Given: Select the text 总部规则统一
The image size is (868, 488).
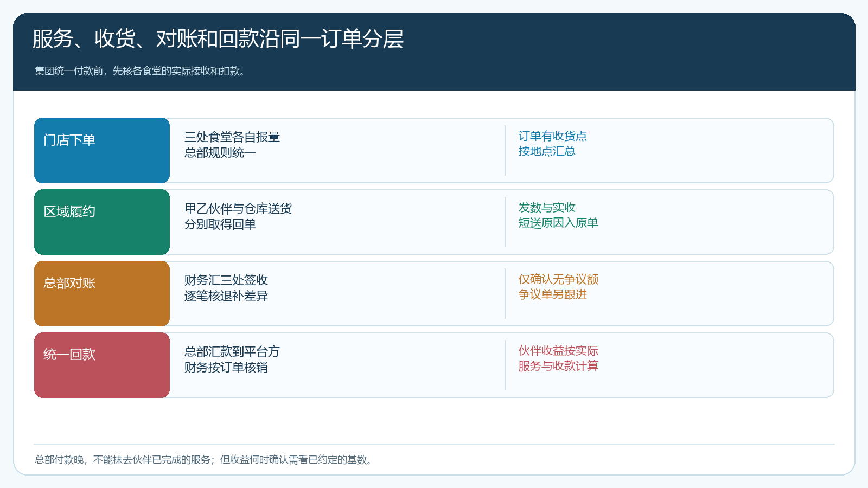Looking at the screenshot, I should pyautogui.click(x=220, y=153).
